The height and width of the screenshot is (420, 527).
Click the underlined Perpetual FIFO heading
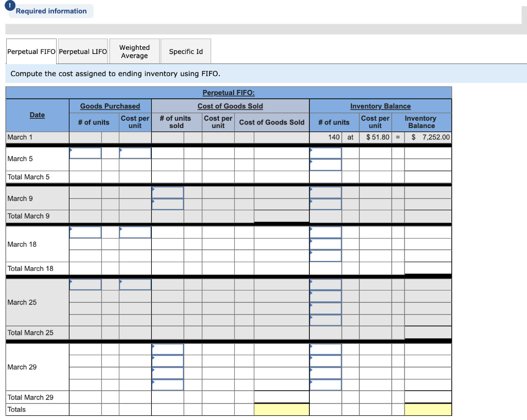228,93
